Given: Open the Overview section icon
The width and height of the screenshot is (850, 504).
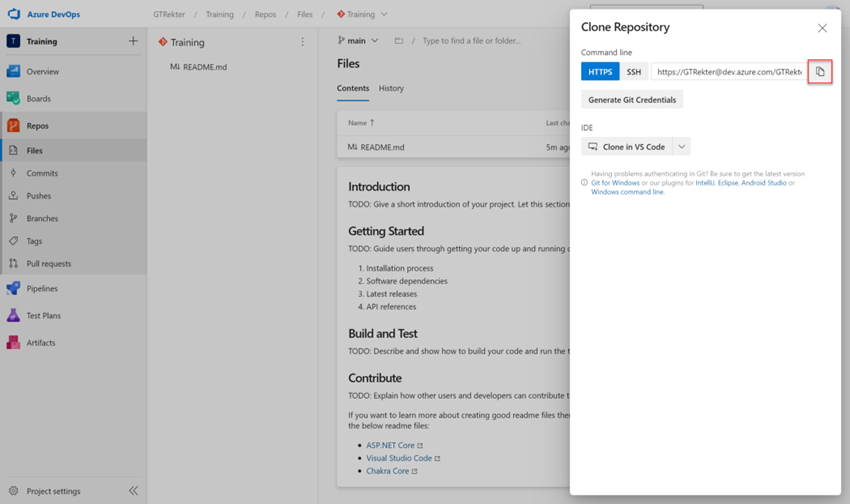Looking at the screenshot, I should point(14,71).
